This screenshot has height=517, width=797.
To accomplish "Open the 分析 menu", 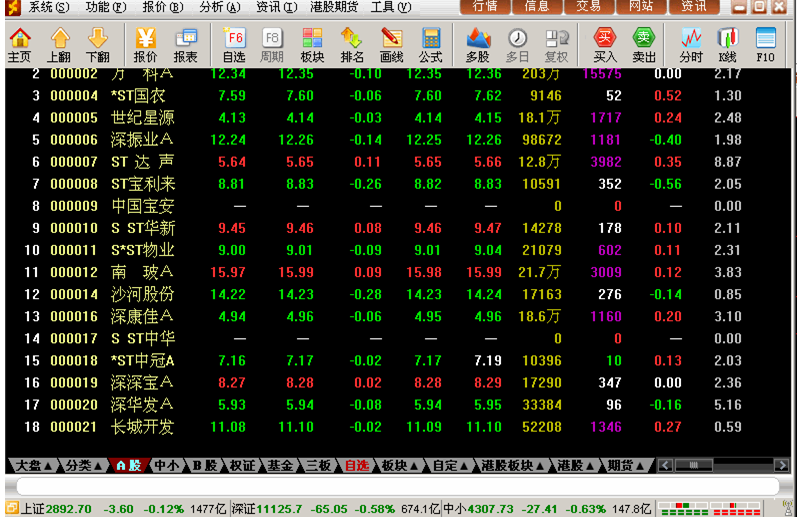I will tap(219, 7).
